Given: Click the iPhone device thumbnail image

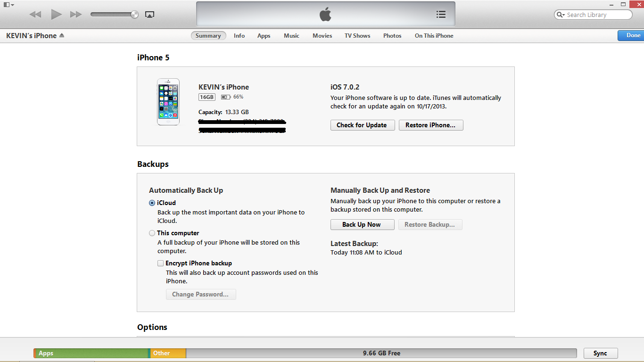Looking at the screenshot, I should click(168, 102).
